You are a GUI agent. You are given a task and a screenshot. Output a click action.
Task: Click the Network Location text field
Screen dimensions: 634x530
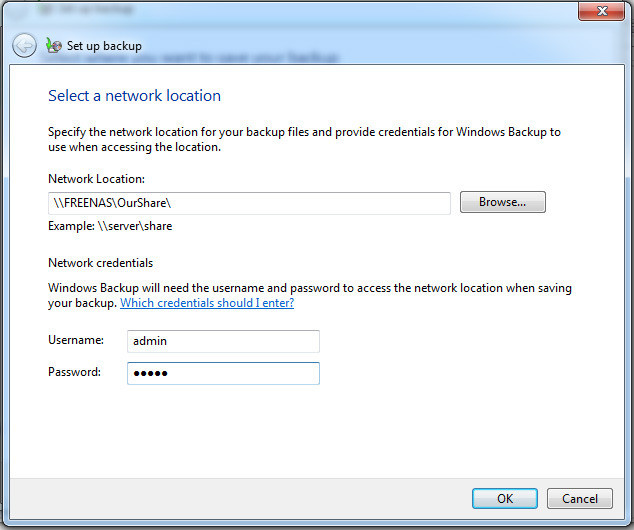coord(249,203)
